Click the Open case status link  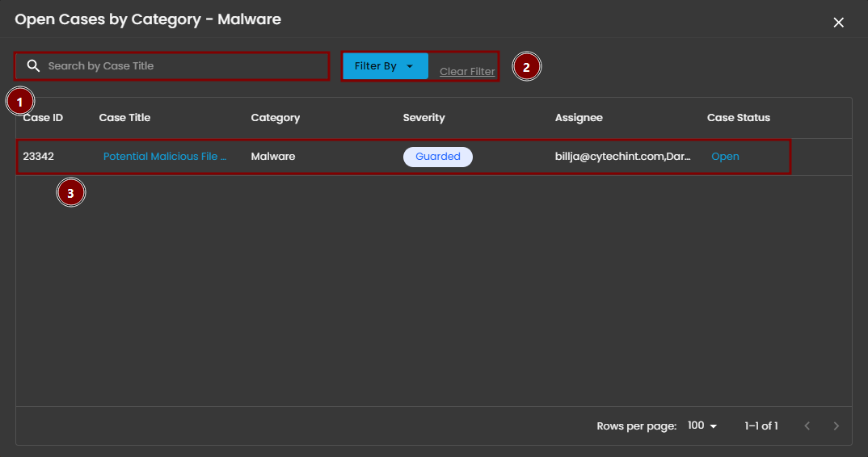[x=725, y=157]
